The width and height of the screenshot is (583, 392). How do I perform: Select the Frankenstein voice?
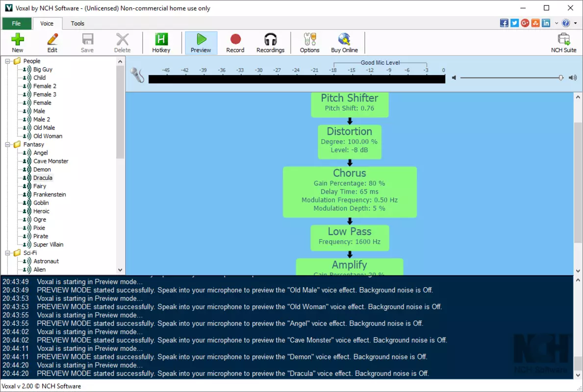click(x=50, y=195)
